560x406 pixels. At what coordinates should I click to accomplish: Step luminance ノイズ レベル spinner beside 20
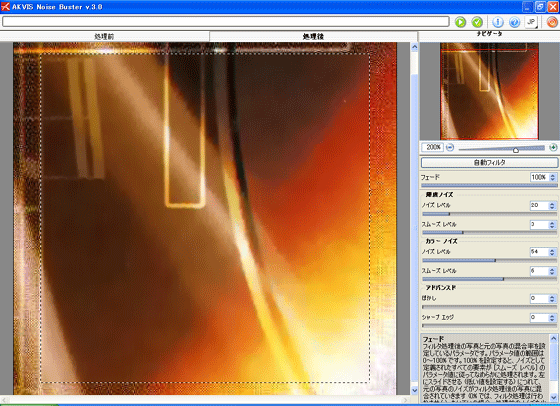tap(552, 205)
